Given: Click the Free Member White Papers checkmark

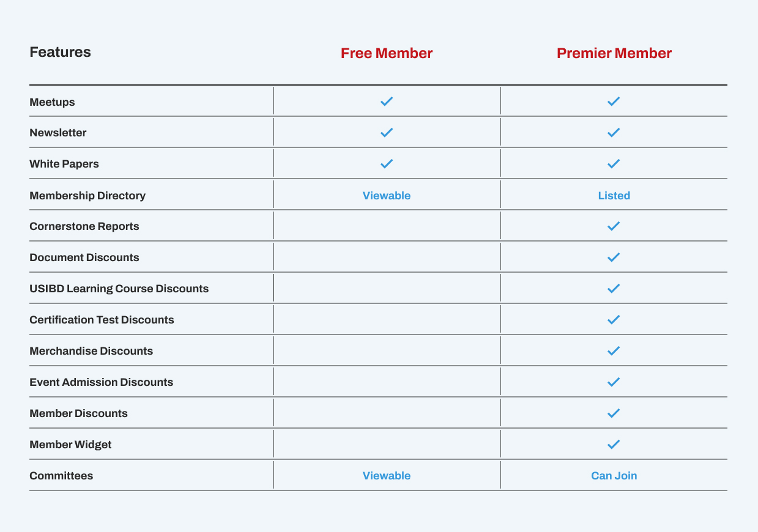Looking at the screenshot, I should [x=387, y=164].
